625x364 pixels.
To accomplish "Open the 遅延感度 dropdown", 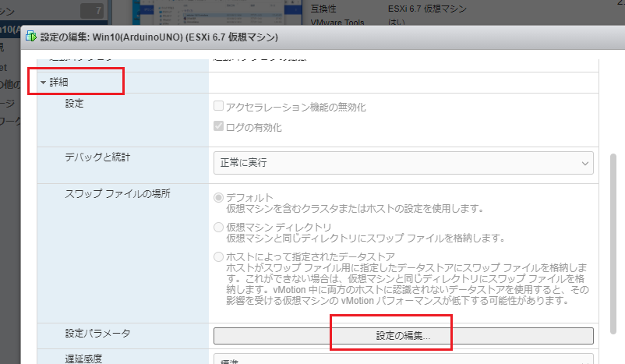I will (x=403, y=360).
